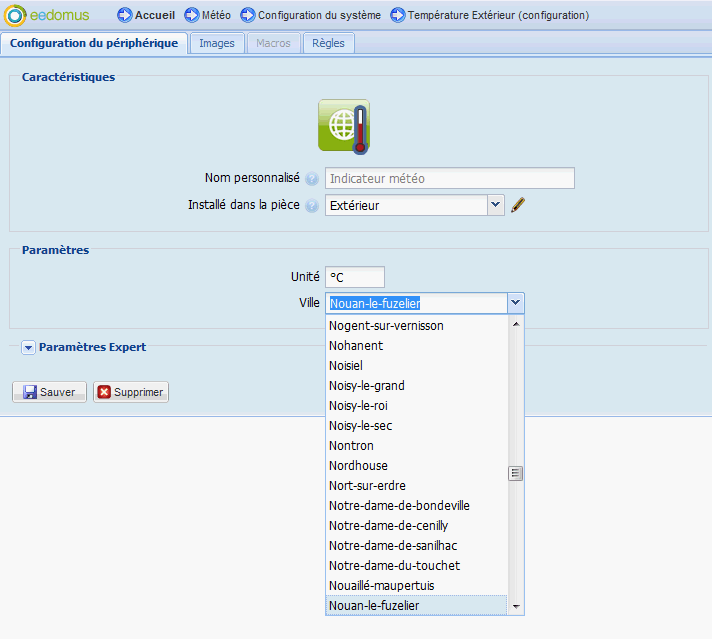Select Noisiel from city list

click(416, 366)
